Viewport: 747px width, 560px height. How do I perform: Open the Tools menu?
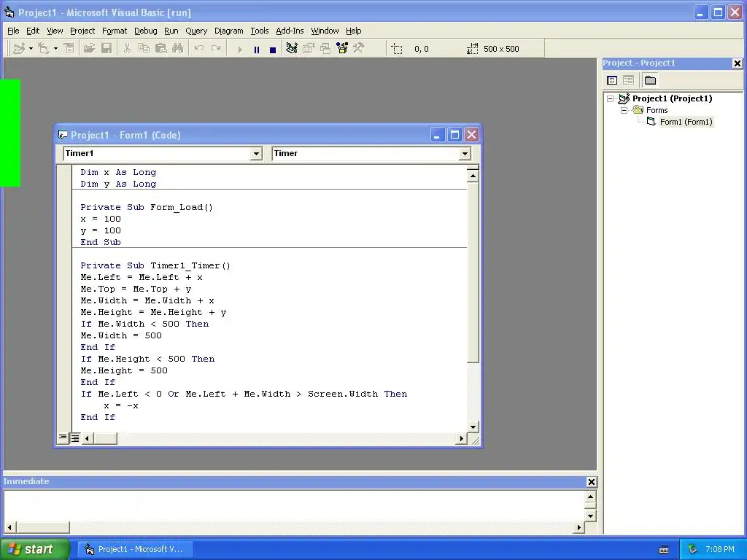pos(260,31)
